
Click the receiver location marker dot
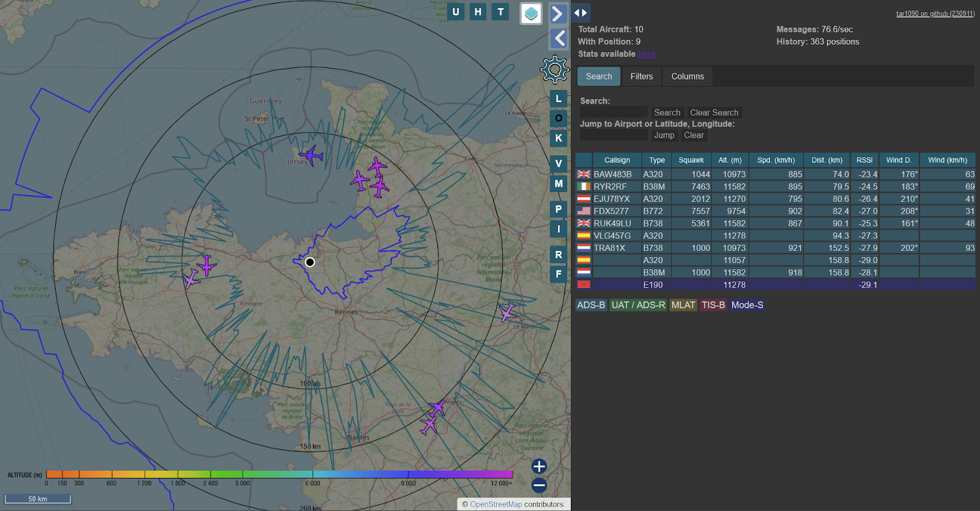pos(310,263)
